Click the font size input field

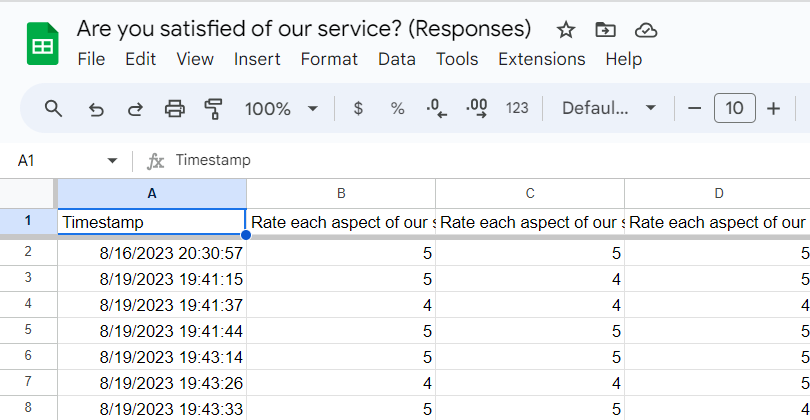click(735, 108)
